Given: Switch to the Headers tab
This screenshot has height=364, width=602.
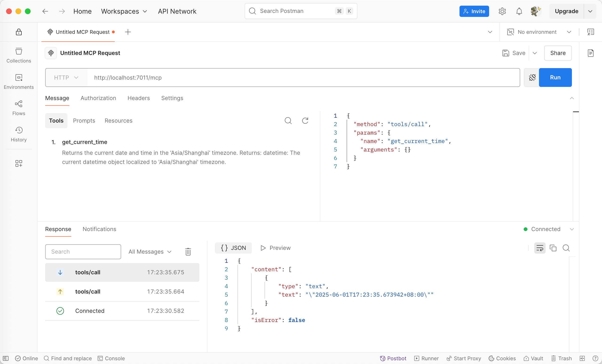Looking at the screenshot, I should (139, 98).
